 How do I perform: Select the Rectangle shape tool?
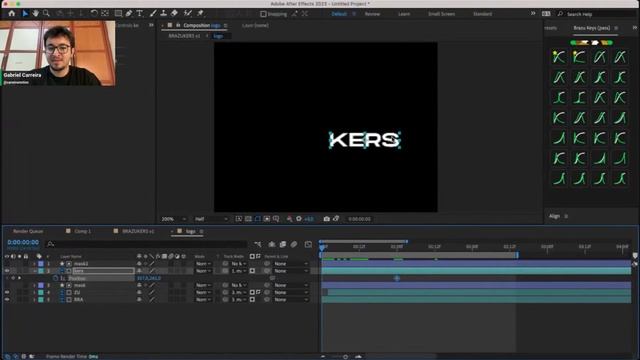(118, 13)
